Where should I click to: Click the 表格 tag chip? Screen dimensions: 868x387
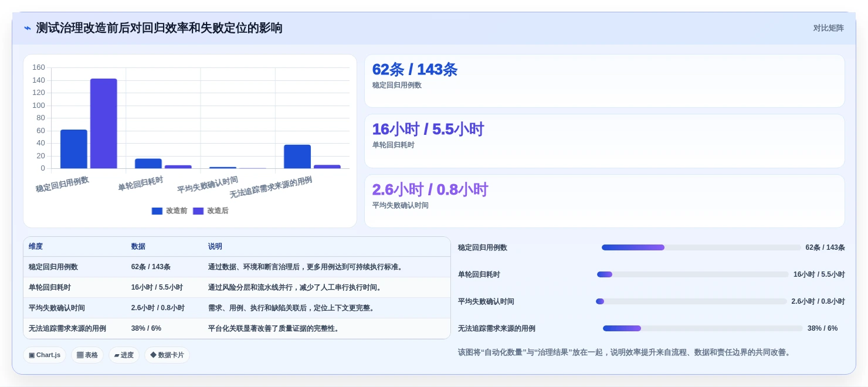click(x=87, y=355)
